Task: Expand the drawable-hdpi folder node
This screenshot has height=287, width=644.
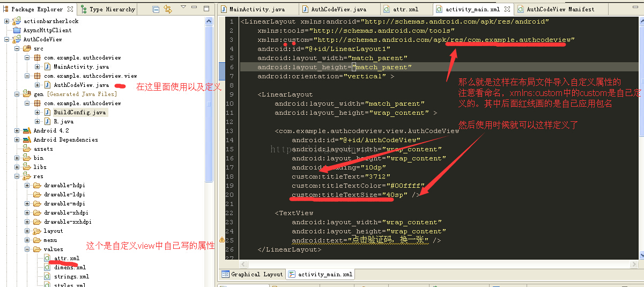Action: [27, 185]
